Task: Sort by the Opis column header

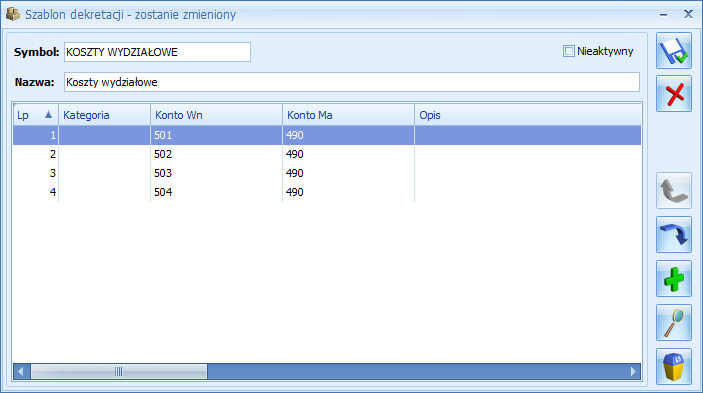Action: 528,115
